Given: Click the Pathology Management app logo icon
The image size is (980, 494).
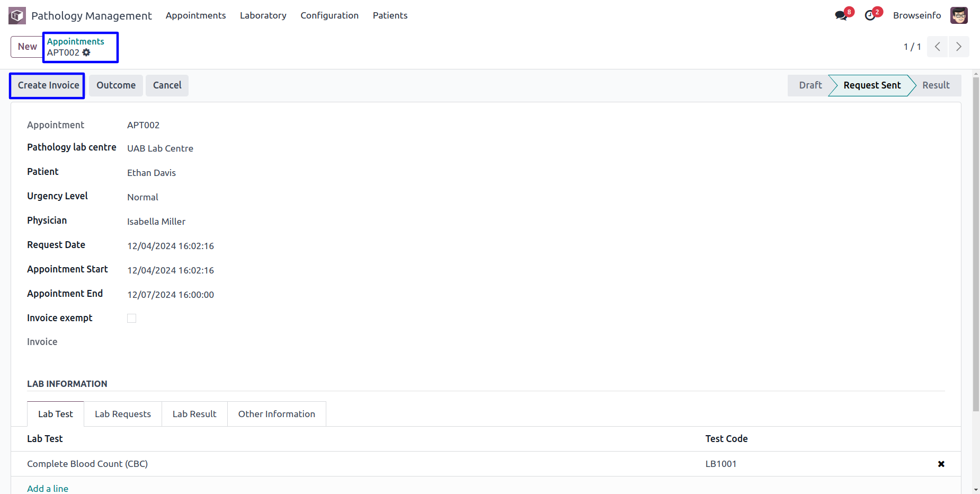Looking at the screenshot, I should click(x=17, y=15).
